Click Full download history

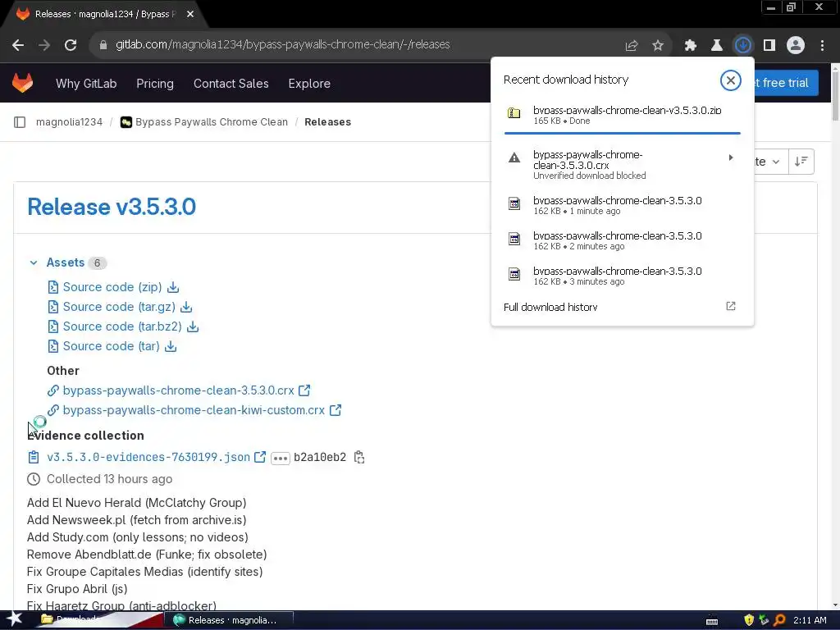(x=550, y=307)
